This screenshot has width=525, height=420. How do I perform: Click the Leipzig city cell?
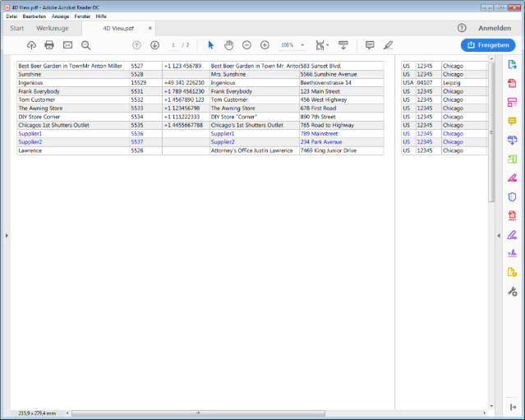pos(465,83)
